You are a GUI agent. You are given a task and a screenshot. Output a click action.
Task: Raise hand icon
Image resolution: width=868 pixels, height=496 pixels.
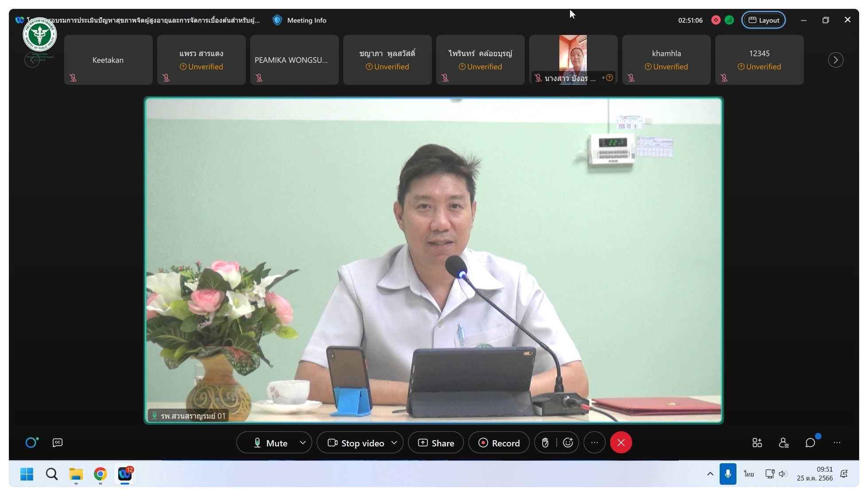tap(545, 443)
